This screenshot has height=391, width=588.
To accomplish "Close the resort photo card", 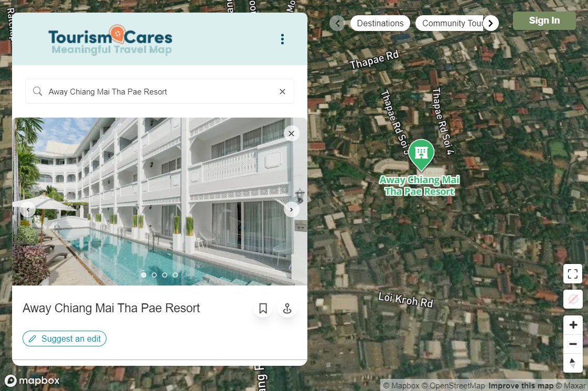I will 291,134.
